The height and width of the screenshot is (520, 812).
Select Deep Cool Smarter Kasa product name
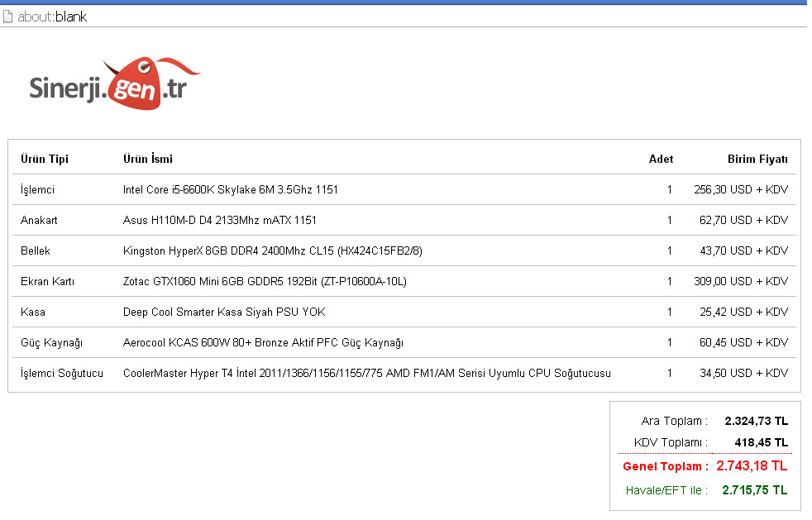[224, 312]
